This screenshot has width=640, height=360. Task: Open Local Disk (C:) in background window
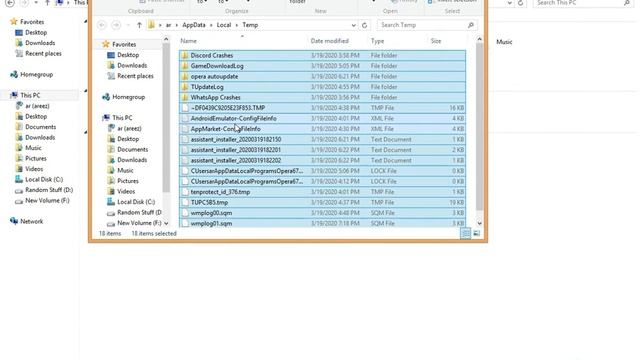click(39, 180)
